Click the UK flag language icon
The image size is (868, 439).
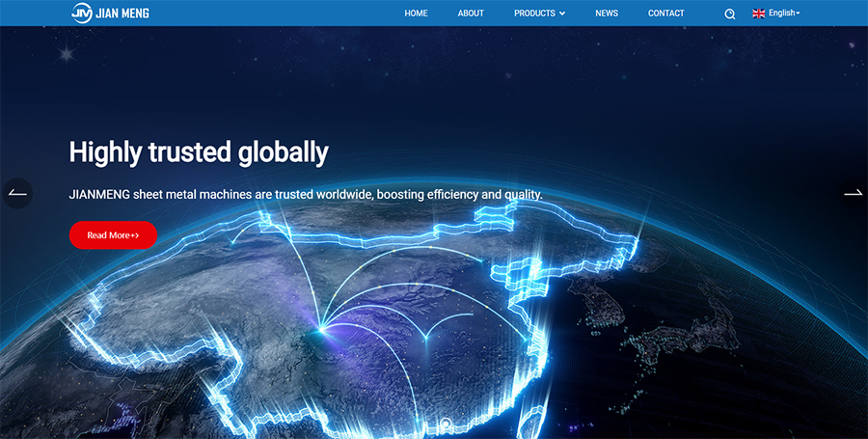(x=758, y=14)
